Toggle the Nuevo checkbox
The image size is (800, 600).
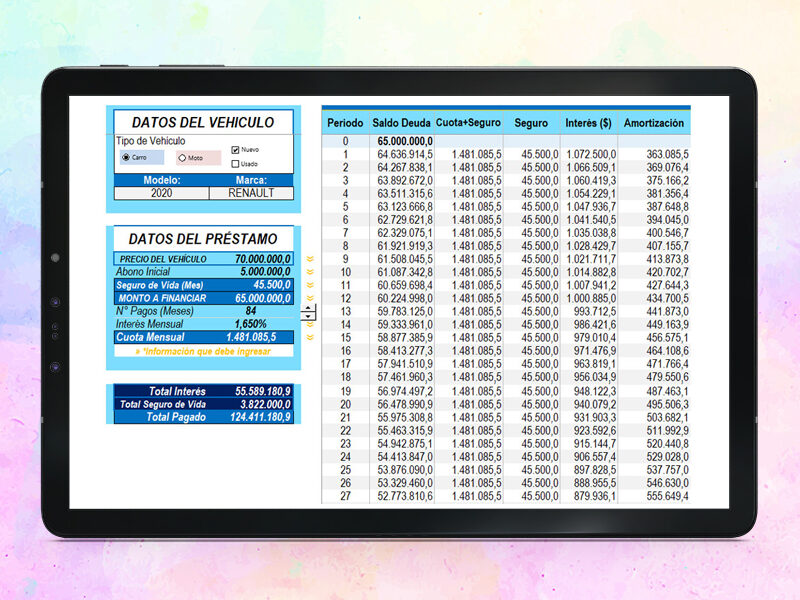pos(235,149)
